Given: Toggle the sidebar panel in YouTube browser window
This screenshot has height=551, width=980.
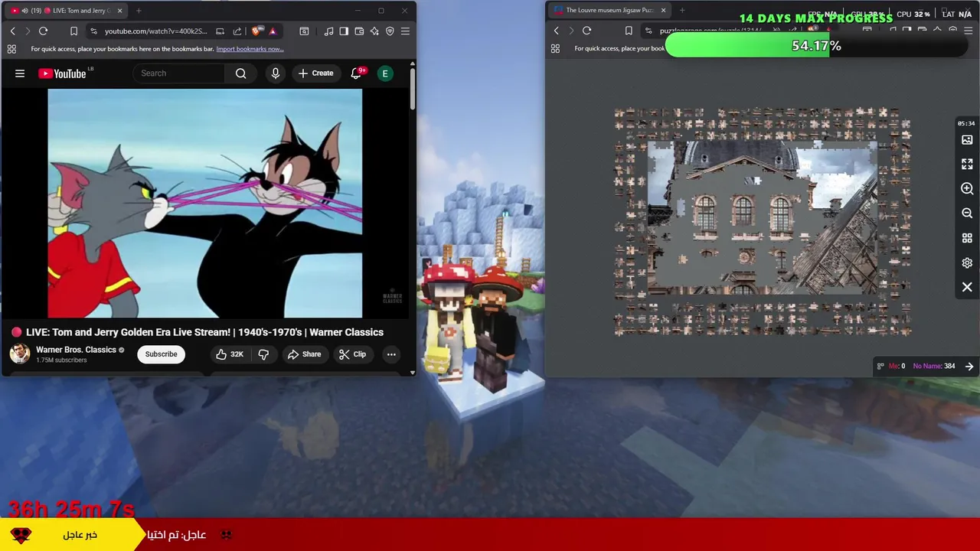Looking at the screenshot, I should click(x=344, y=31).
